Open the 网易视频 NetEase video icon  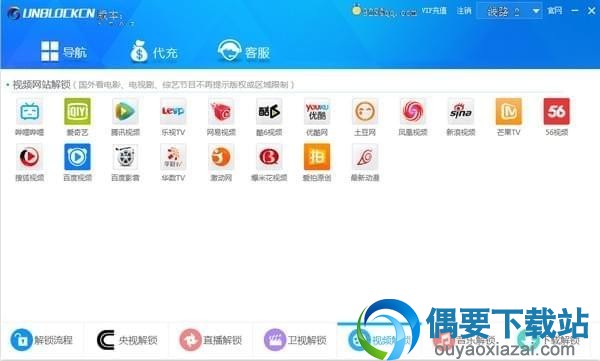coord(221,111)
